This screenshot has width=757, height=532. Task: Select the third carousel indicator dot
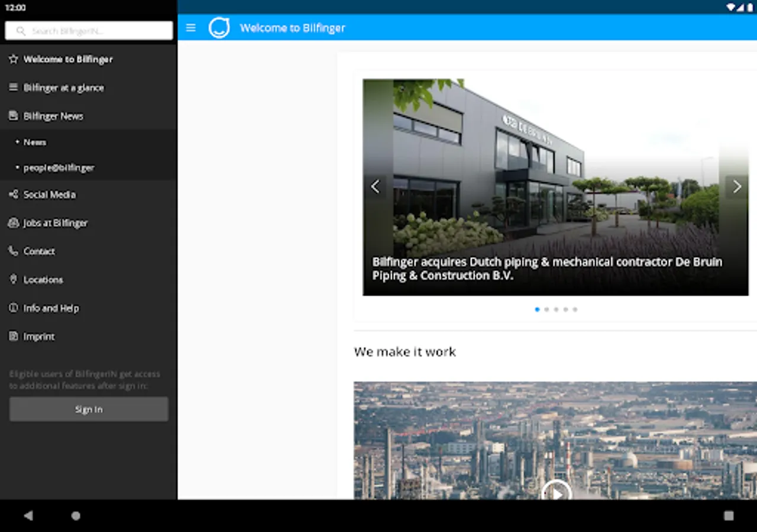tap(556, 309)
